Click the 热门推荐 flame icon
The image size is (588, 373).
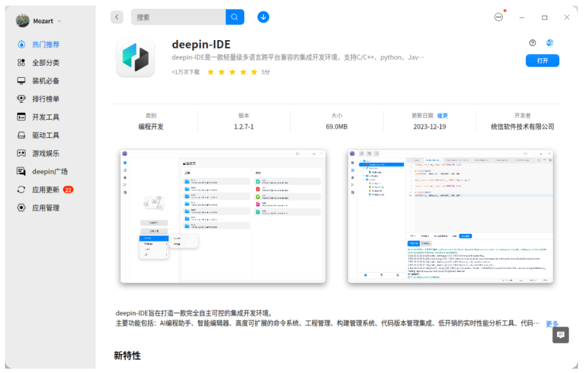tap(21, 44)
